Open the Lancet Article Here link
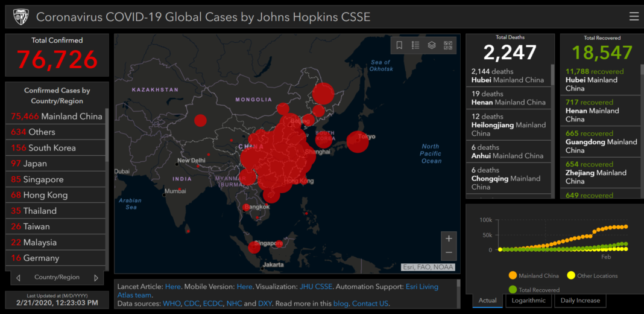The width and height of the screenshot is (644, 314). tap(172, 286)
